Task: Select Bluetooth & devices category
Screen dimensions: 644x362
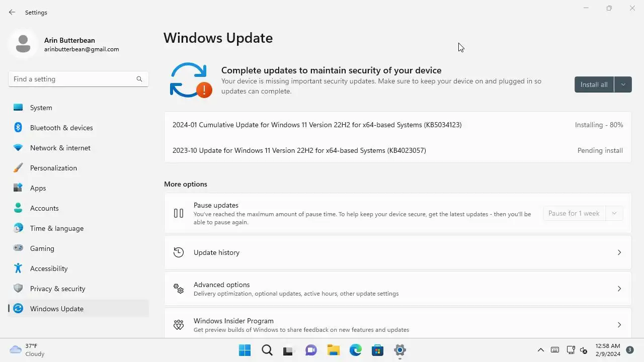Action: [x=78, y=128]
